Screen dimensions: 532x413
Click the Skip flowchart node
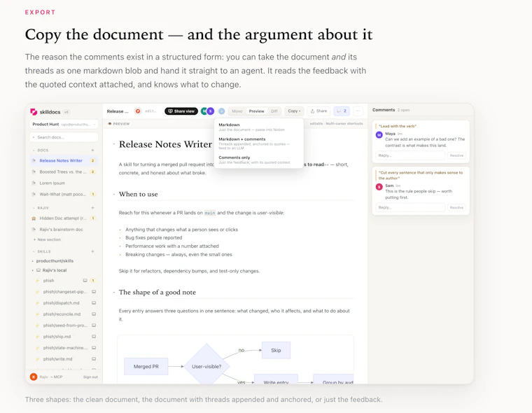[276, 350]
